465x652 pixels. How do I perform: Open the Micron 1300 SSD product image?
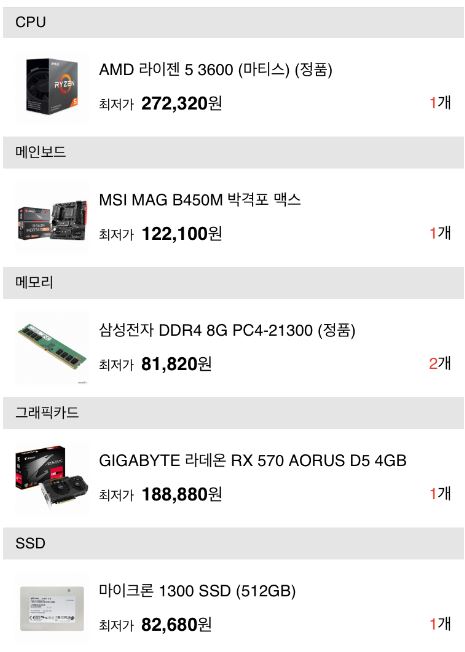coord(52,608)
